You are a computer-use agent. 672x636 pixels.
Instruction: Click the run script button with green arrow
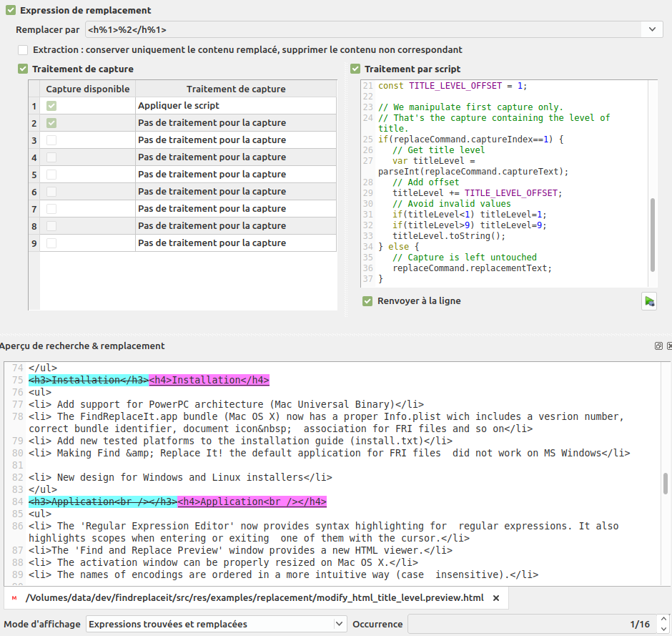(x=649, y=301)
